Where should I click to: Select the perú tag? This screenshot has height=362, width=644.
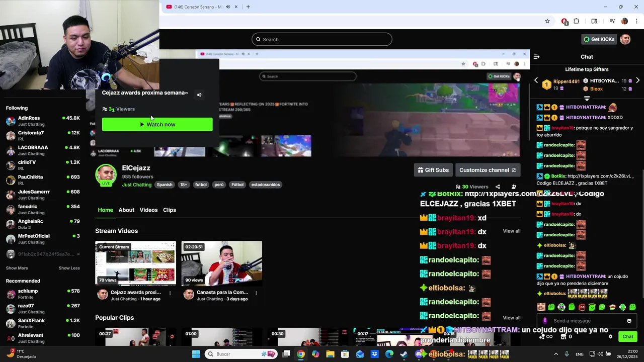tap(219, 185)
